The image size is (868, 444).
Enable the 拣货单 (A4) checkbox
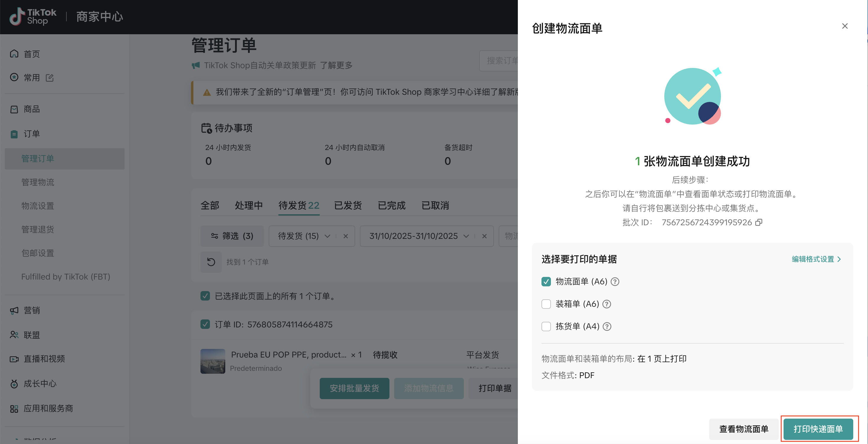(546, 327)
